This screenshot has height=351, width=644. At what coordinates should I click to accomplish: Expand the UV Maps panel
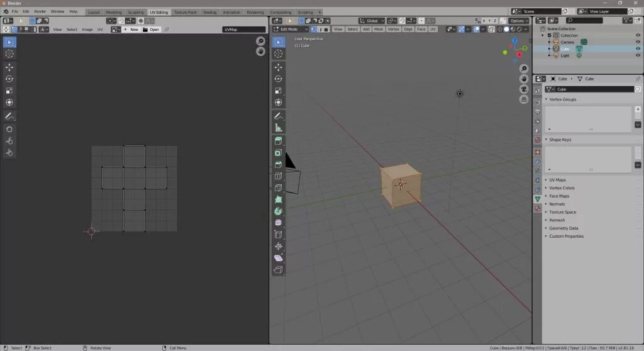[x=557, y=180]
